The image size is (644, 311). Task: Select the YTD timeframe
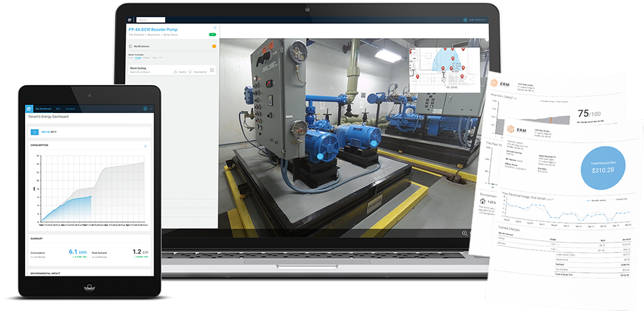(x=160, y=58)
